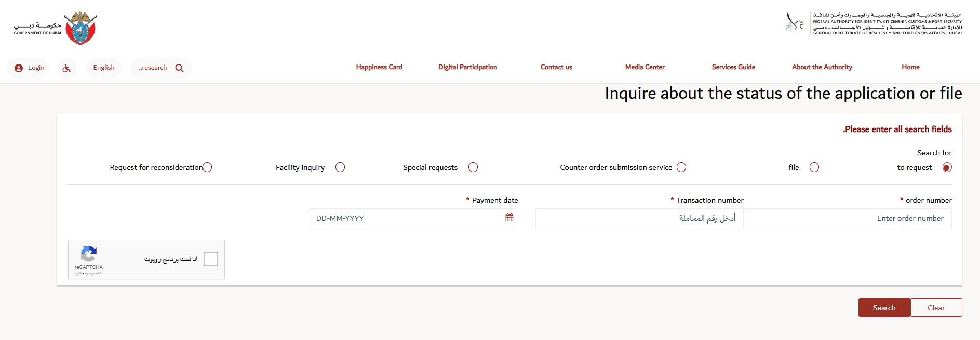The image size is (980, 340).
Task: Open the accessibility wheelchair icon
Action: point(66,68)
